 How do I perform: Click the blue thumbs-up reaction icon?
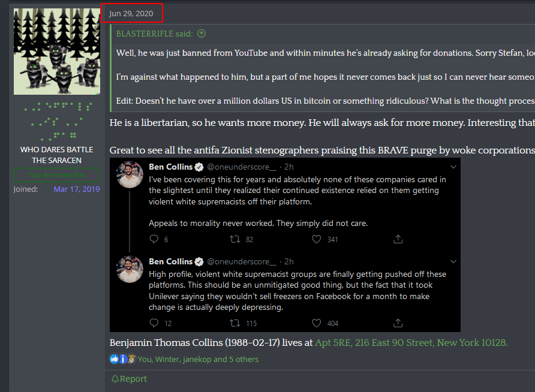pos(115,359)
